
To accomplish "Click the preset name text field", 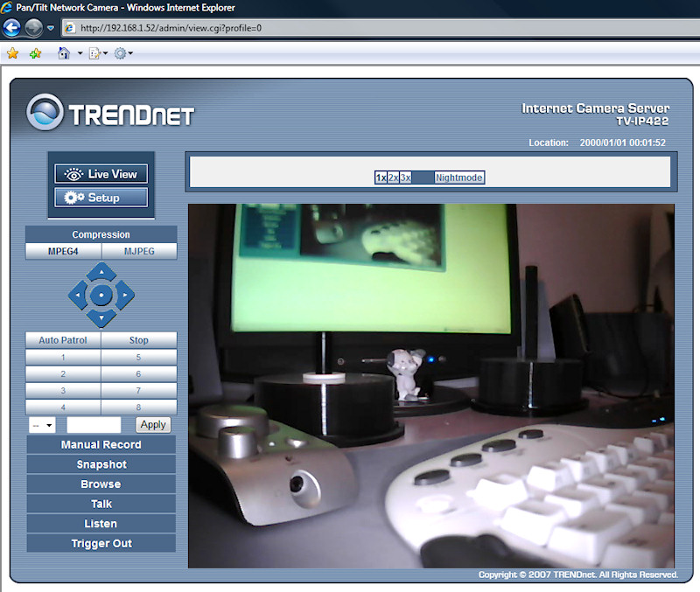I will [94, 425].
